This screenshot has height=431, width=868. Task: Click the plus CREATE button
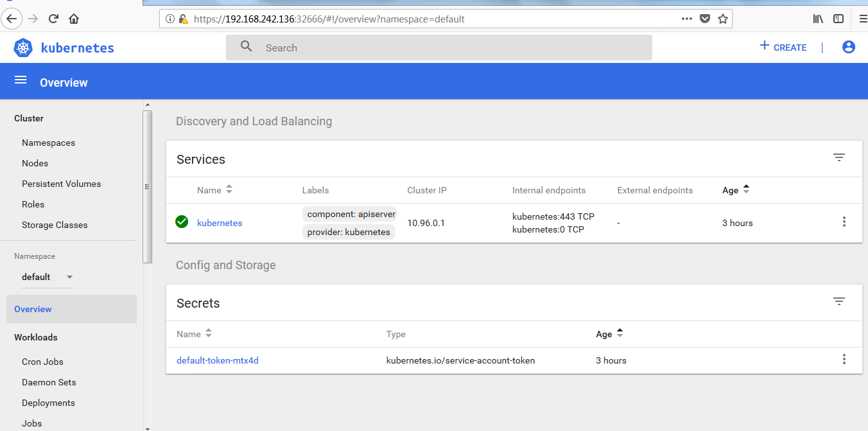[x=783, y=47]
